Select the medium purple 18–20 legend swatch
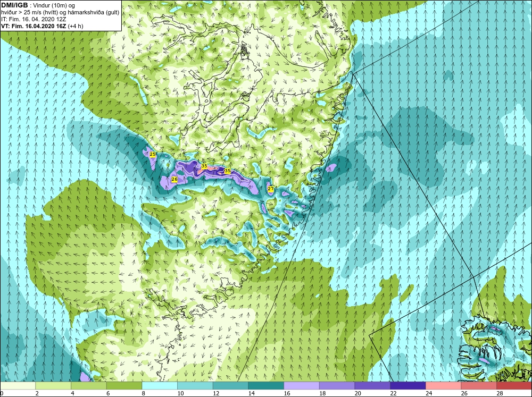Image resolution: width=532 pixels, height=397 pixels. [337, 385]
